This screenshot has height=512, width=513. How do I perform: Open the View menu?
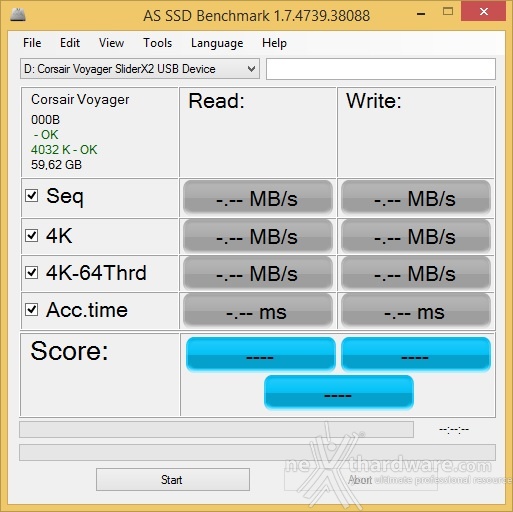[x=111, y=43]
